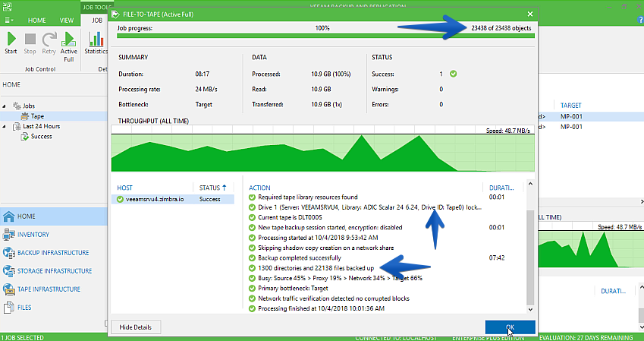Screen dimensions: 644x341
Task: Select the veeamsrvu4.zimbra.io host row
Action: pyautogui.click(x=172, y=199)
